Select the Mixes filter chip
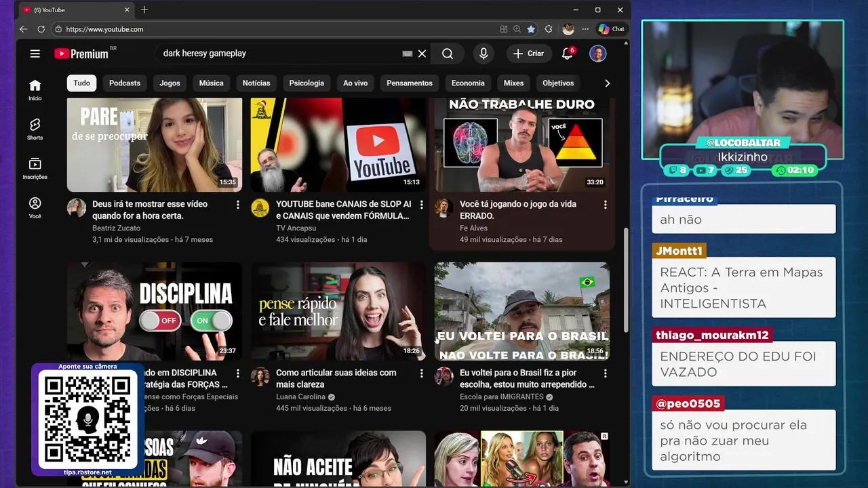 click(x=513, y=83)
